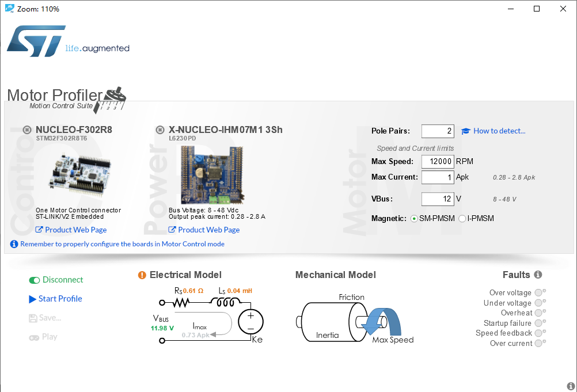Click the VBus voltage field

[438, 199]
